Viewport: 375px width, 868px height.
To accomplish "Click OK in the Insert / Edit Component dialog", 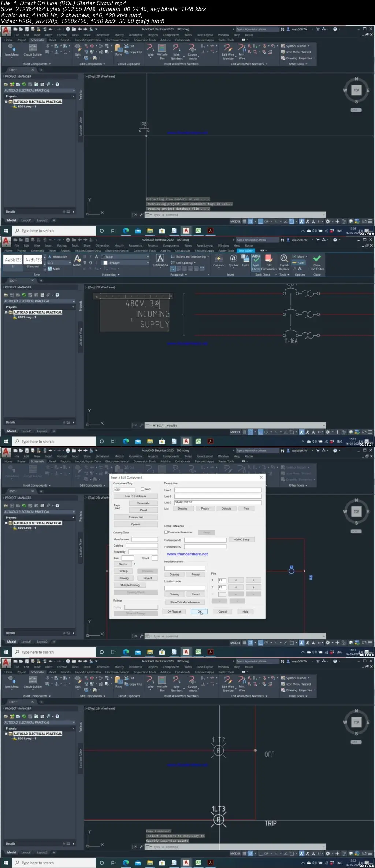I will pyautogui.click(x=200, y=612).
